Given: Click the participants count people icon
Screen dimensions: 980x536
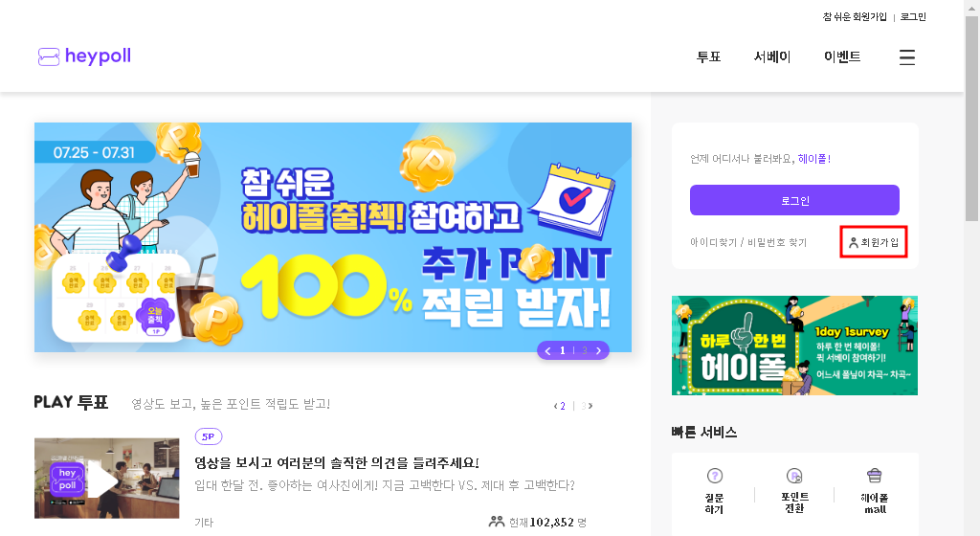Looking at the screenshot, I should (x=497, y=521).
